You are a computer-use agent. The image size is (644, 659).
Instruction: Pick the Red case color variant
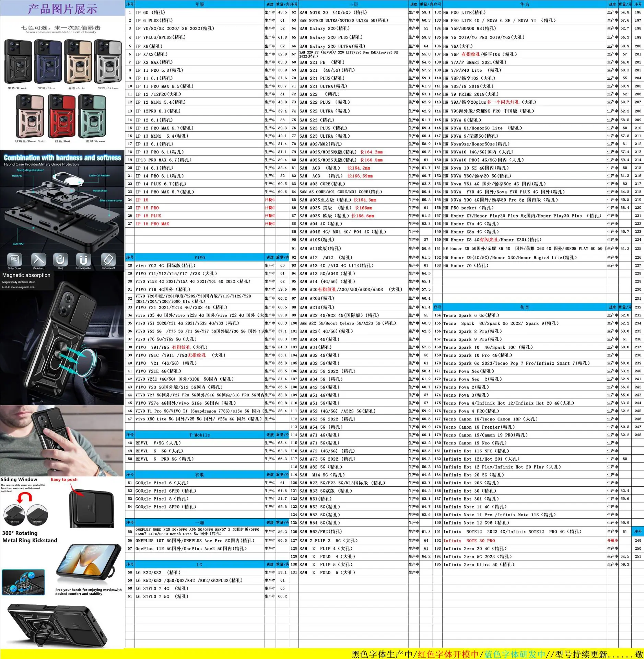coord(61,116)
